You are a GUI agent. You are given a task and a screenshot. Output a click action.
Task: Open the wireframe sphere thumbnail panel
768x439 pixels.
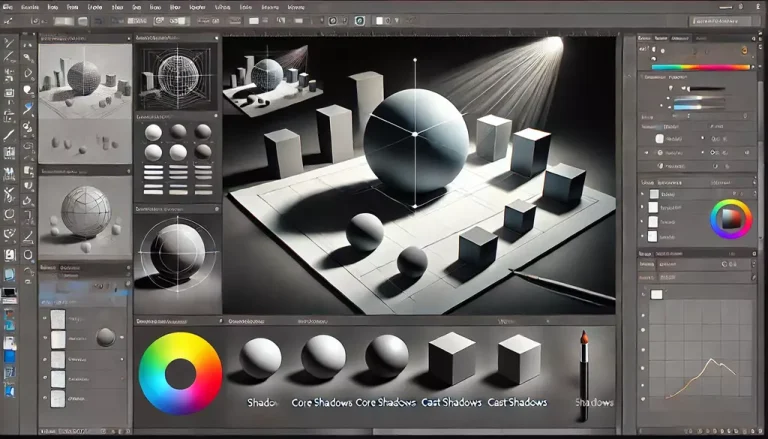tap(177, 76)
